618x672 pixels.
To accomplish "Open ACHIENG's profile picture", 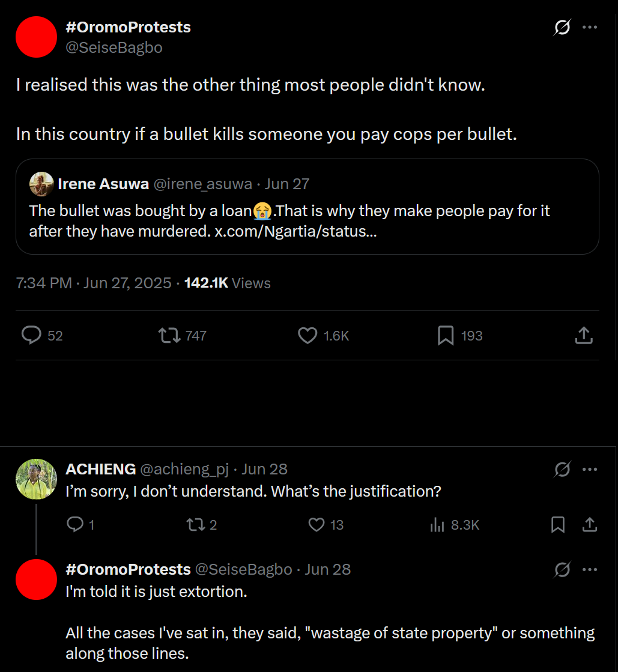I will (37, 479).
